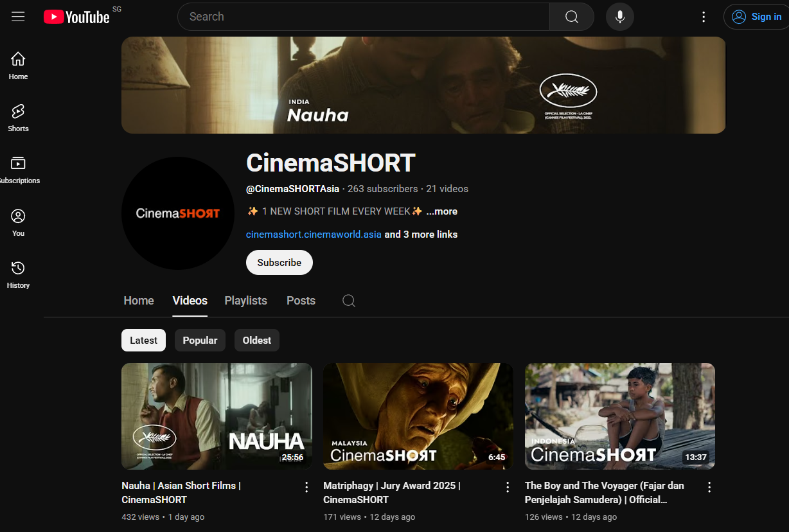The width and height of the screenshot is (789, 532).
Task: Search within channel using magnifier icon
Action: pos(349,301)
